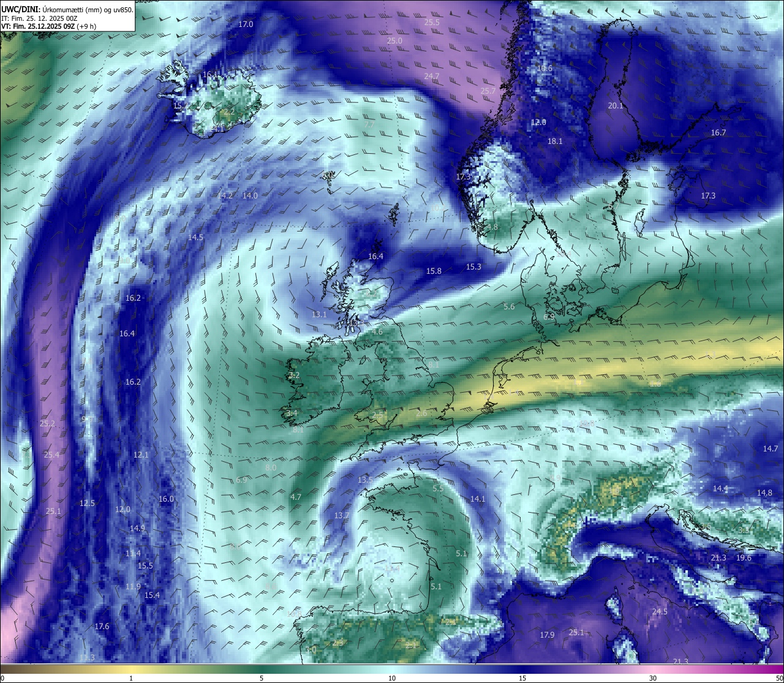Click the value 15.5 in the Atlantic
The height and width of the screenshot is (683, 784).
[x=145, y=565]
